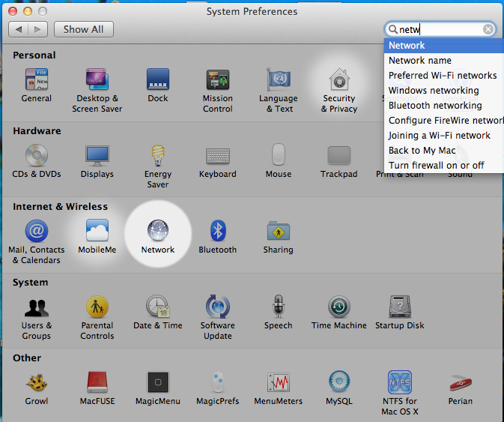Select 'Configure FireWire network' suggestion
The image size is (504, 422).
pos(444,120)
